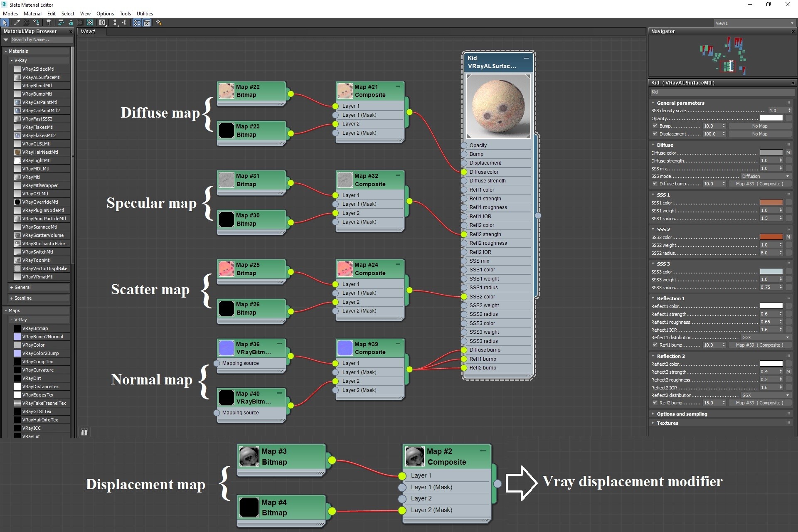Click the Delete Selected trash icon
The image size is (798, 532).
point(49,23)
